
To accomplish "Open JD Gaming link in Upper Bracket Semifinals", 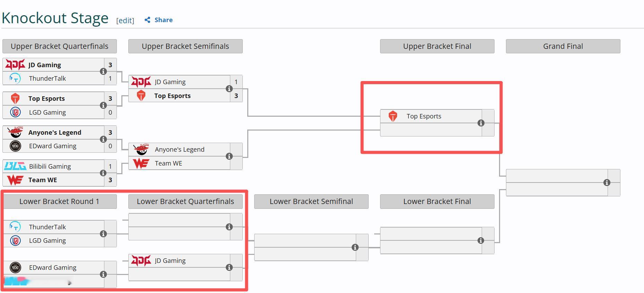I will (170, 82).
